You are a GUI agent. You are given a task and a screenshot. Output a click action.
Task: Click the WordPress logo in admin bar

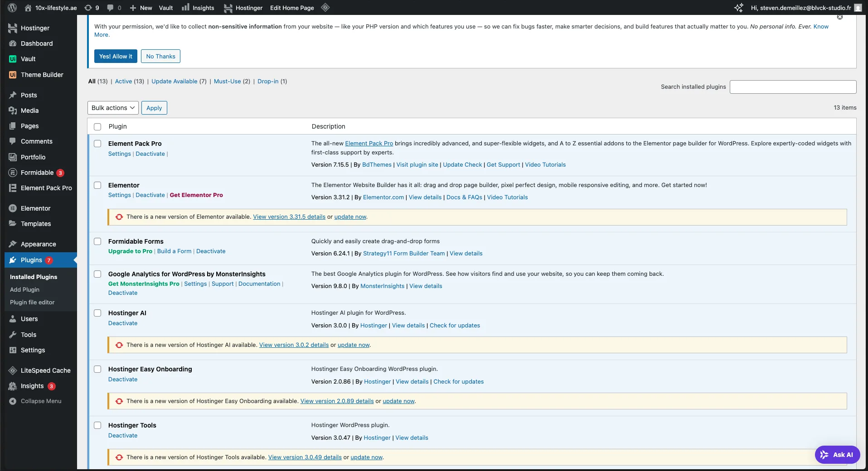point(12,8)
